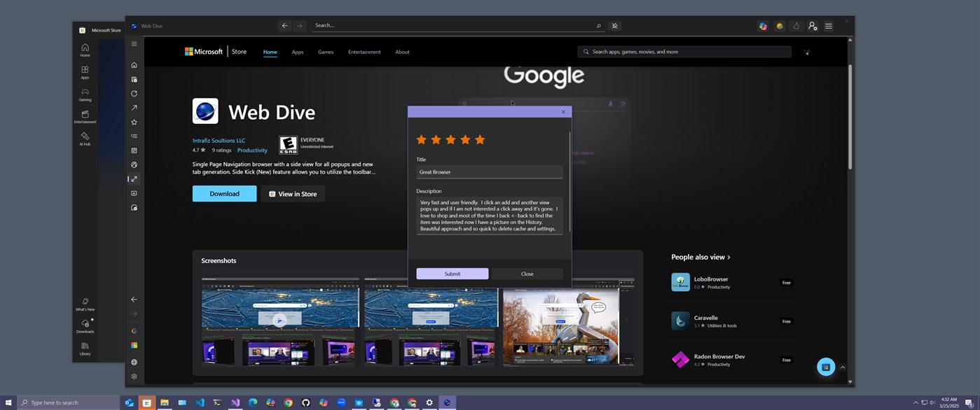Open the settings gear at sidebar bottom
980x410 pixels.
[133, 376]
